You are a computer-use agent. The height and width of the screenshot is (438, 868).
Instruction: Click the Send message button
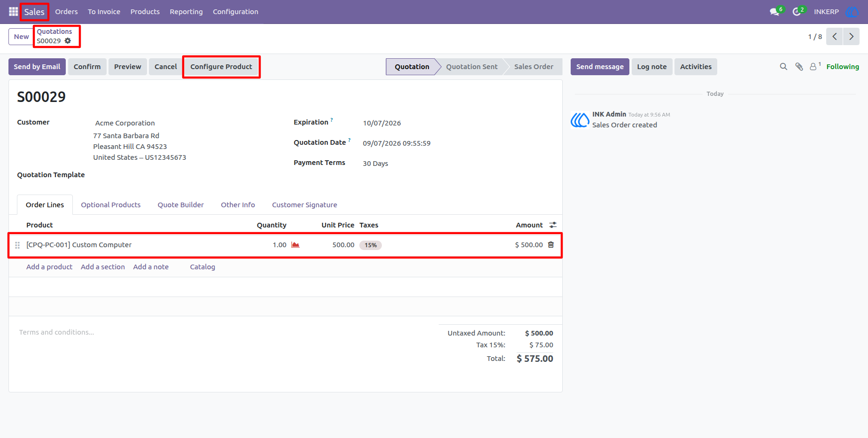coord(600,67)
